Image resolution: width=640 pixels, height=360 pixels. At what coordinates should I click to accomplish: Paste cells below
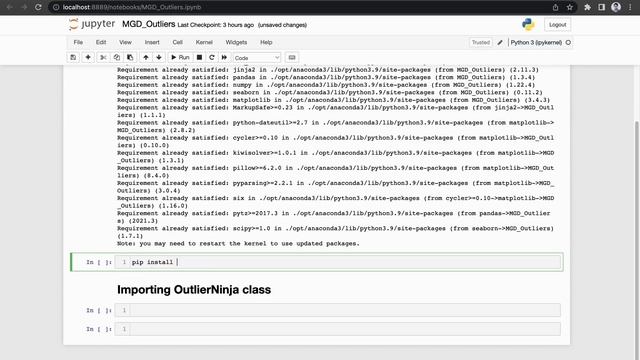(x=130, y=58)
